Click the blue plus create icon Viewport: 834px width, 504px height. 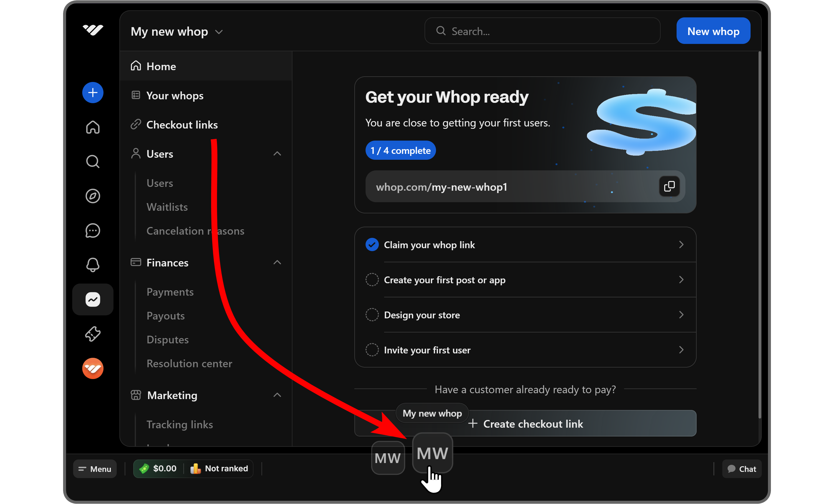[x=93, y=93]
